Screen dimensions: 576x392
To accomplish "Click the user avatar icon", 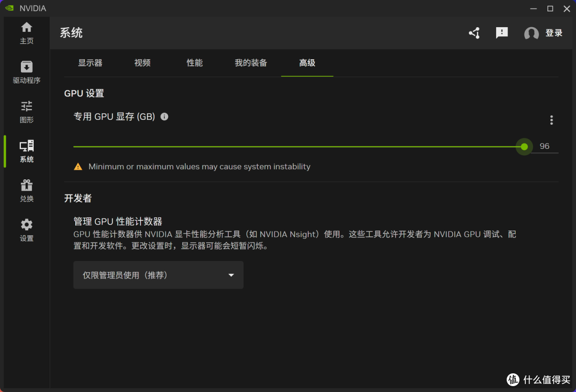I will [x=531, y=34].
